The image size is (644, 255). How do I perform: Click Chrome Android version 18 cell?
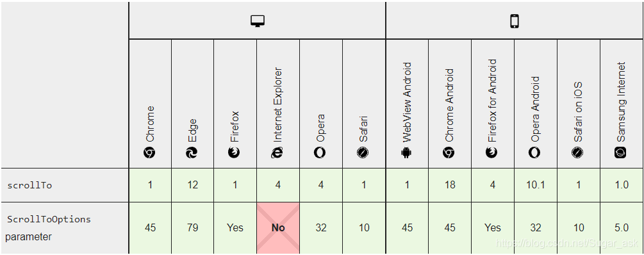(x=450, y=185)
